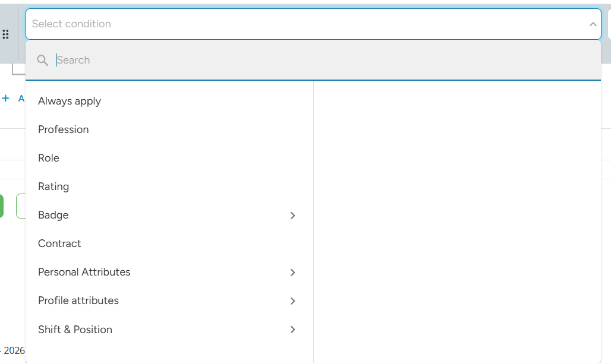Pick the Role condition
Viewport: 611px width, 364px height.
[49, 158]
